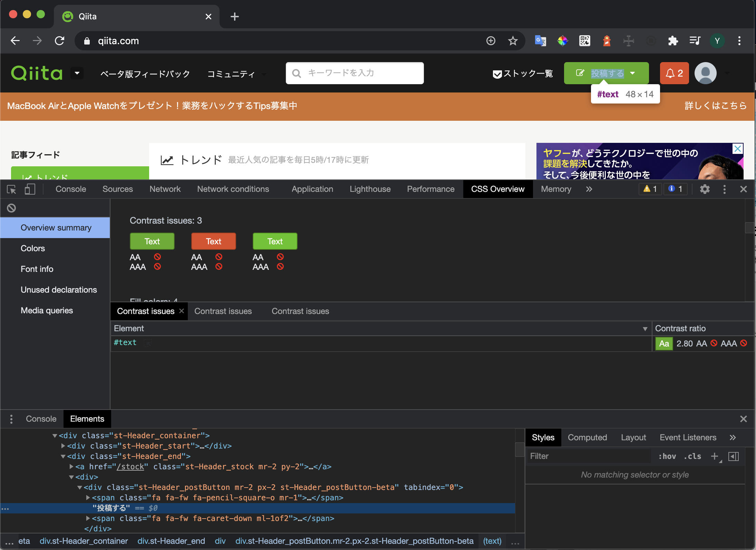Click new style rule plus icon
This screenshot has height=550, width=756.
click(x=714, y=456)
